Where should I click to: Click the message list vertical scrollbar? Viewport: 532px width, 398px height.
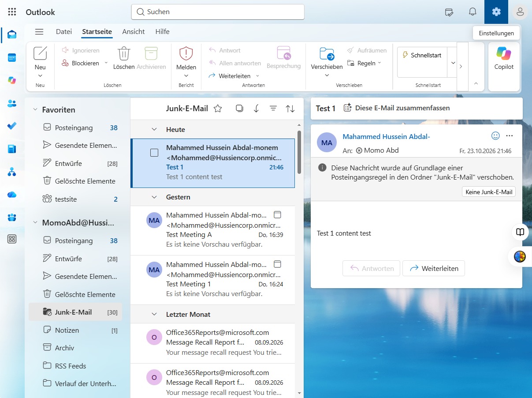[x=300, y=152]
